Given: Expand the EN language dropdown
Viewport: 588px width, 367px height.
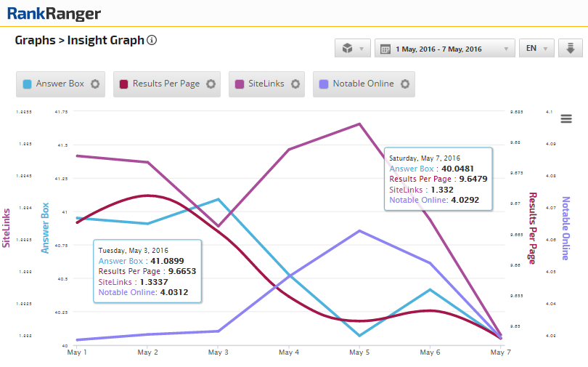Looking at the screenshot, I should [x=537, y=49].
